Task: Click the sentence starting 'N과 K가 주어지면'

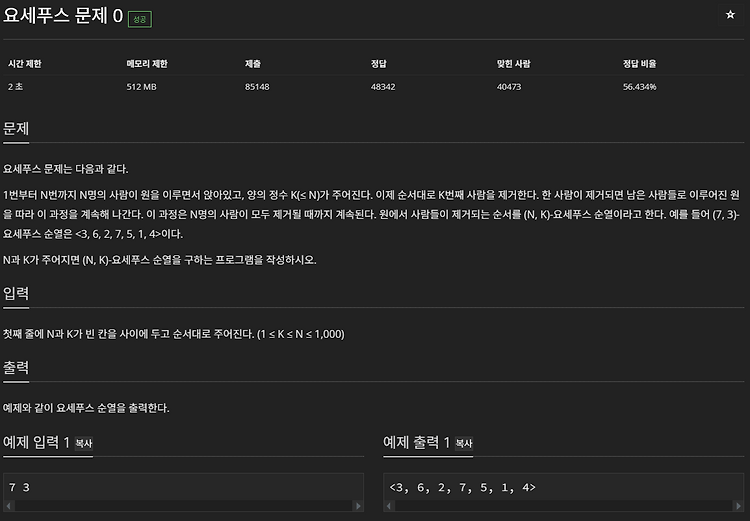Action: (160, 260)
